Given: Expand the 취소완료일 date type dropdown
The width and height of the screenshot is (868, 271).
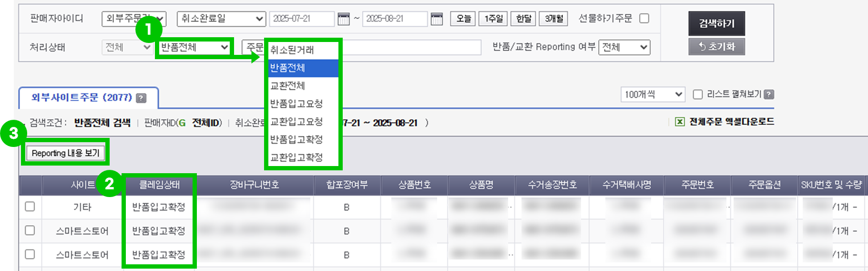Looking at the screenshot, I should pos(221,19).
